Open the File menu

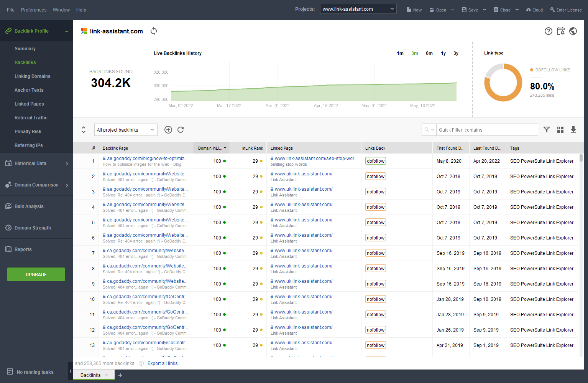pos(11,10)
